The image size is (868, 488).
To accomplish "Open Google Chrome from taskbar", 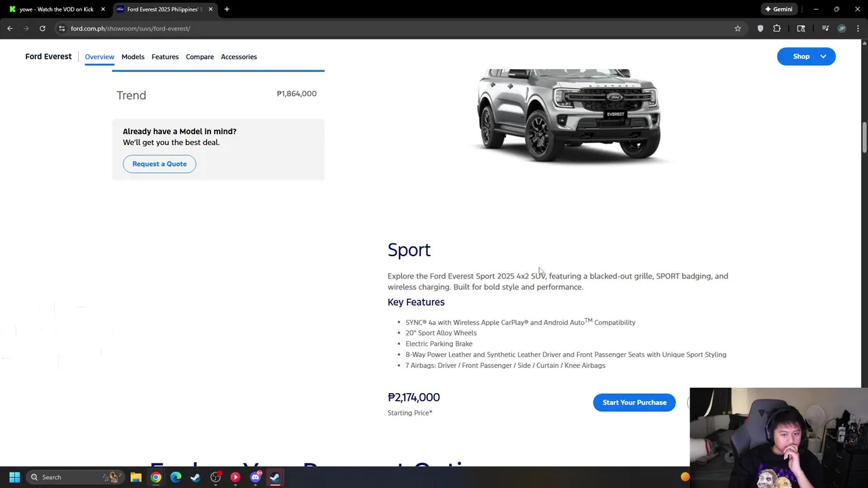I will (156, 477).
